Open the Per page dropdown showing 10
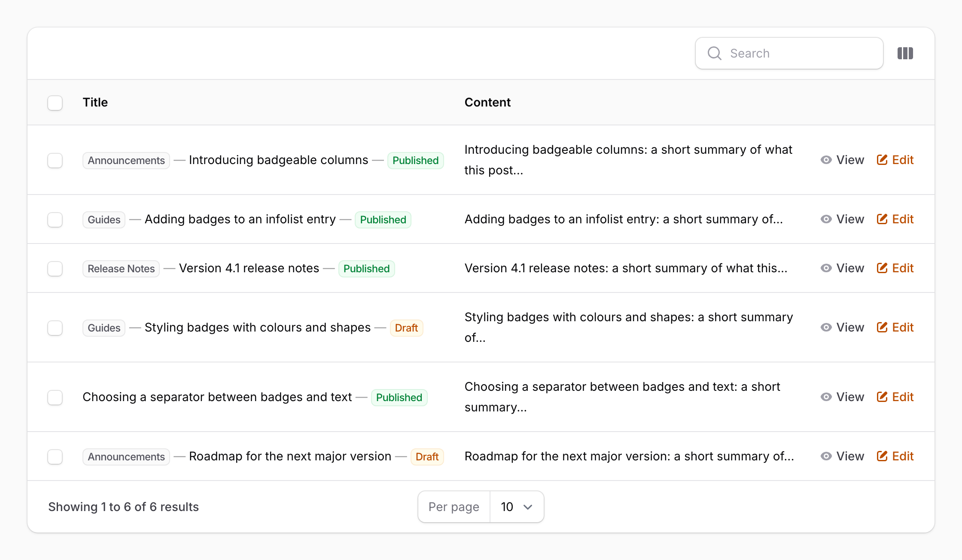 point(517,507)
